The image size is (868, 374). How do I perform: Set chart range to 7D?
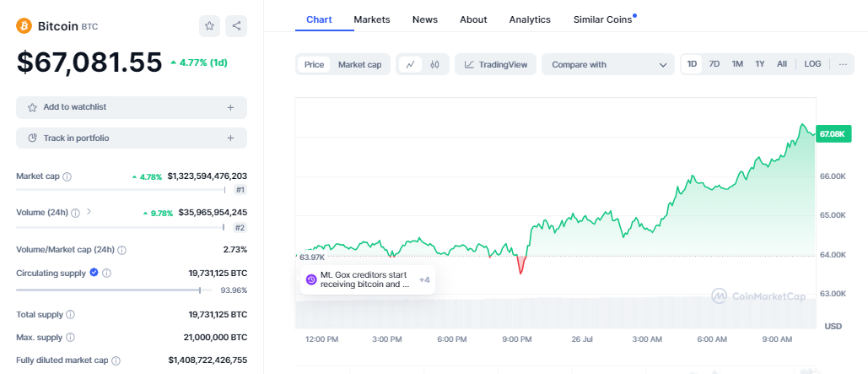[714, 64]
